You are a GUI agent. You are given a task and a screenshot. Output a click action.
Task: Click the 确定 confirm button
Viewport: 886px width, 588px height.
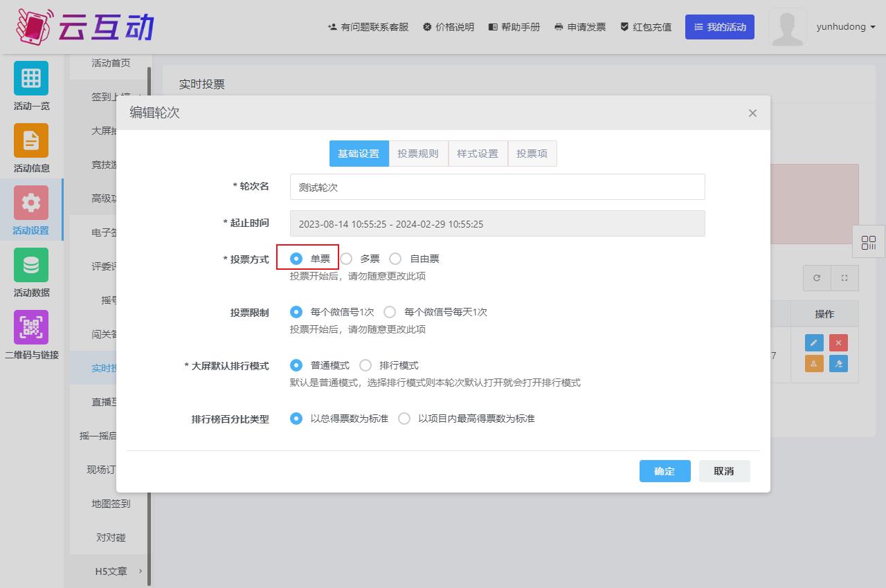click(x=664, y=471)
